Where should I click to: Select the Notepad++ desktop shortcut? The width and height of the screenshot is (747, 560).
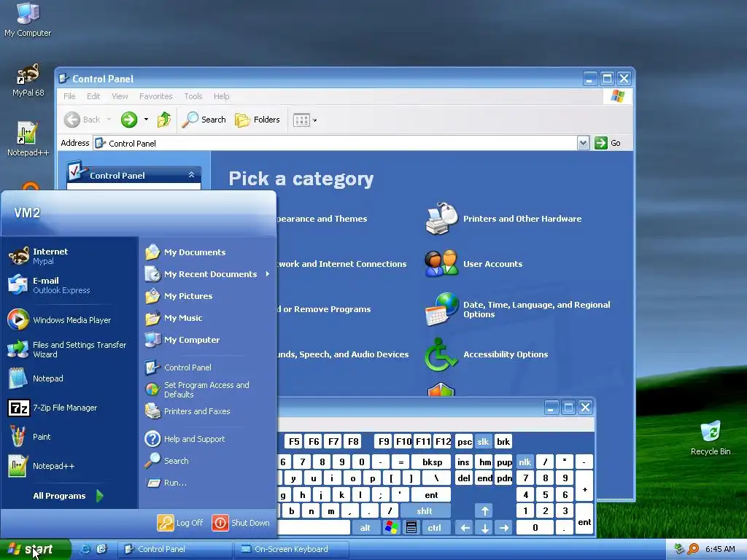[x=28, y=139]
